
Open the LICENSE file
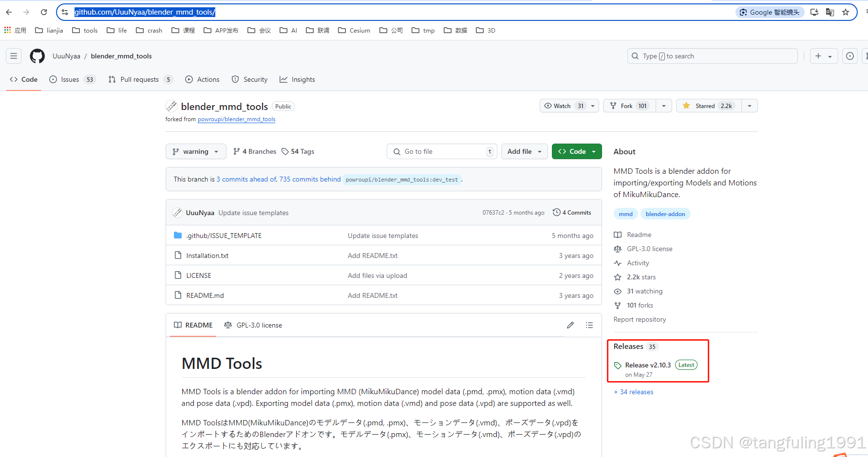click(199, 275)
